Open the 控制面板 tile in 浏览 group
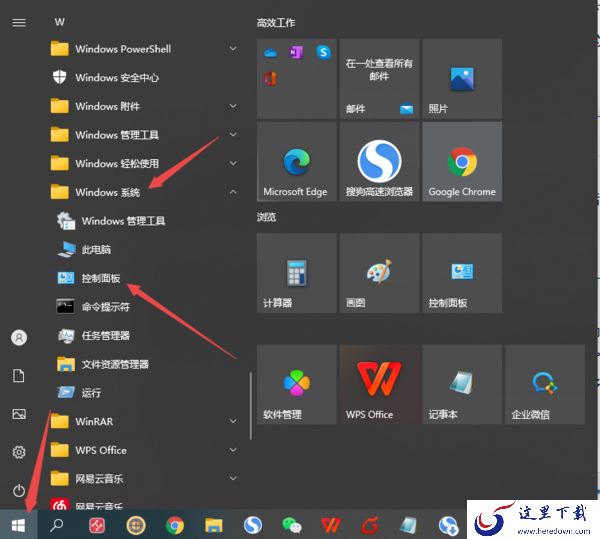 tap(462, 273)
